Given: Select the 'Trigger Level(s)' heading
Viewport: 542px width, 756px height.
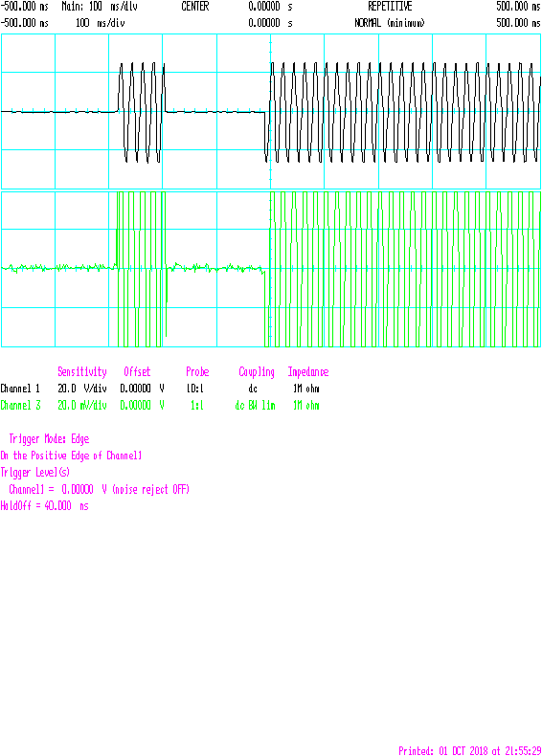Looking at the screenshot, I should pos(35,473).
